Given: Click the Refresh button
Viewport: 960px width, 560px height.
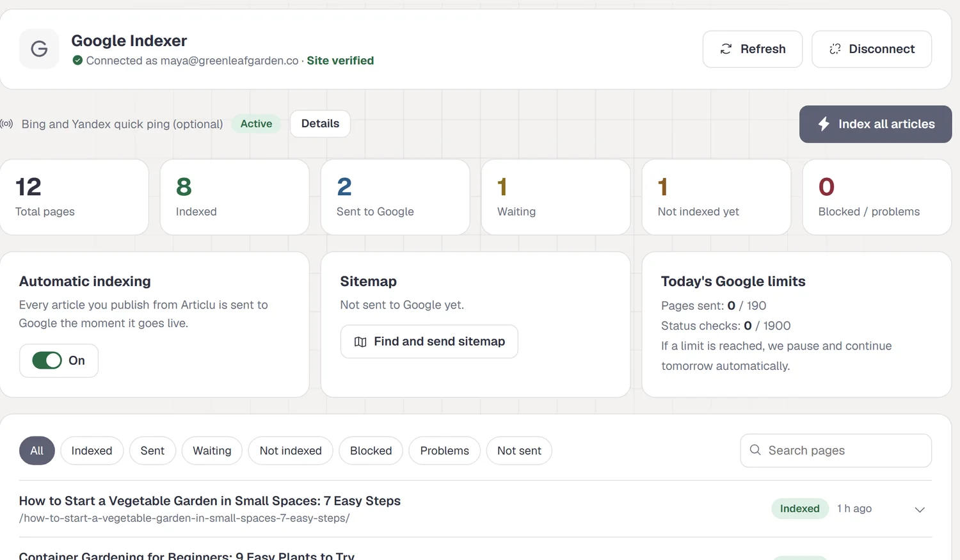Looking at the screenshot, I should click(753, 49).
